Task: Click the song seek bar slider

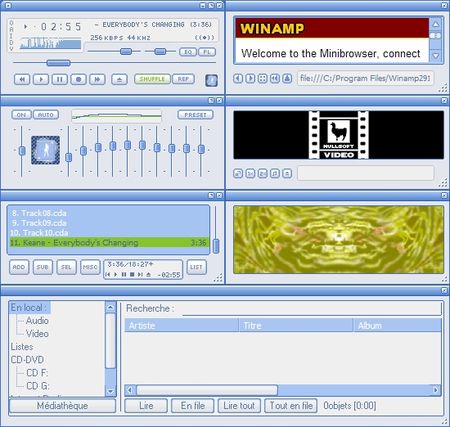Action: [x=58, y=63]
